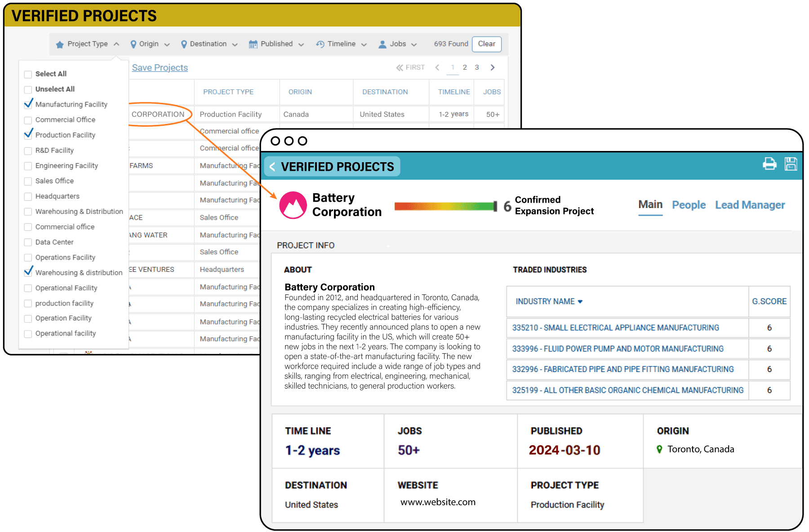Click the back arrow beside Verified Projects

click(272, 167)
